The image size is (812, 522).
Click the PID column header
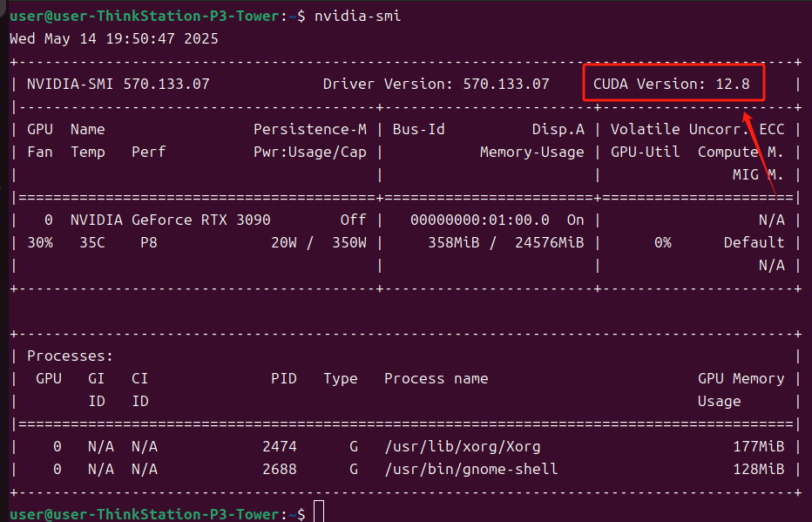[x=284, y=379]
